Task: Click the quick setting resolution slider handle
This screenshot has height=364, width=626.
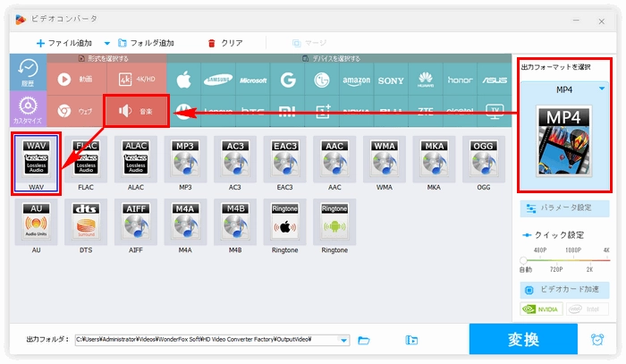Action: 523,259
